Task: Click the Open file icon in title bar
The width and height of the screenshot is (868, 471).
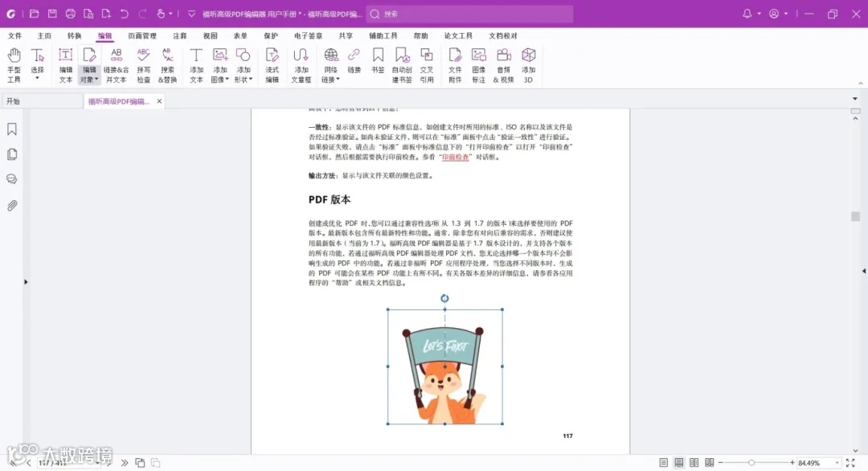Action: 34,14
